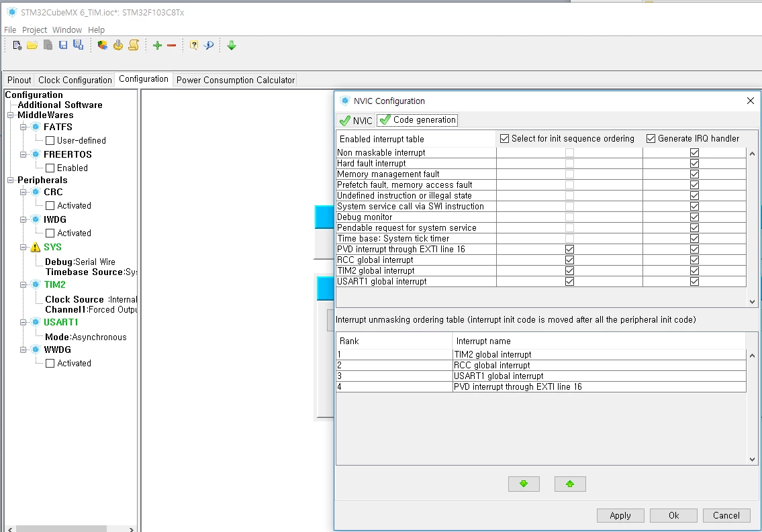The image size is (762, 532).
Task: Collapse the USART1 peripheral node
Action: (23, 322)
